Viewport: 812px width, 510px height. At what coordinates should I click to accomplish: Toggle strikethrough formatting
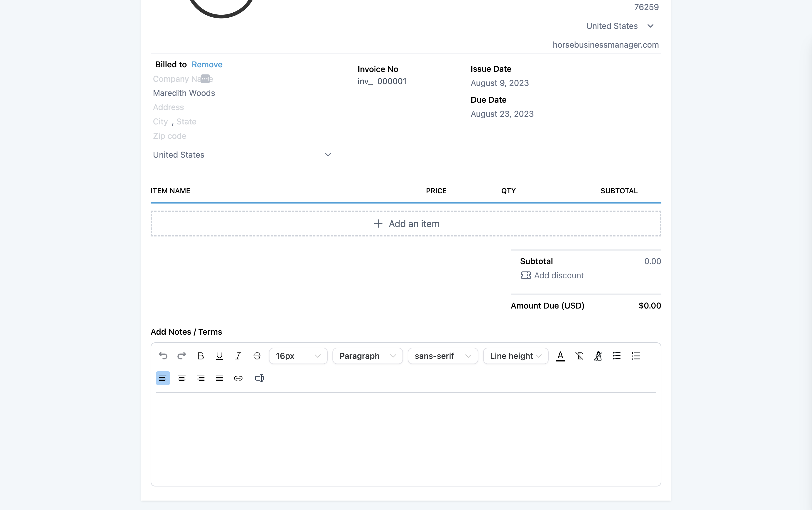[x=257, y=356]
